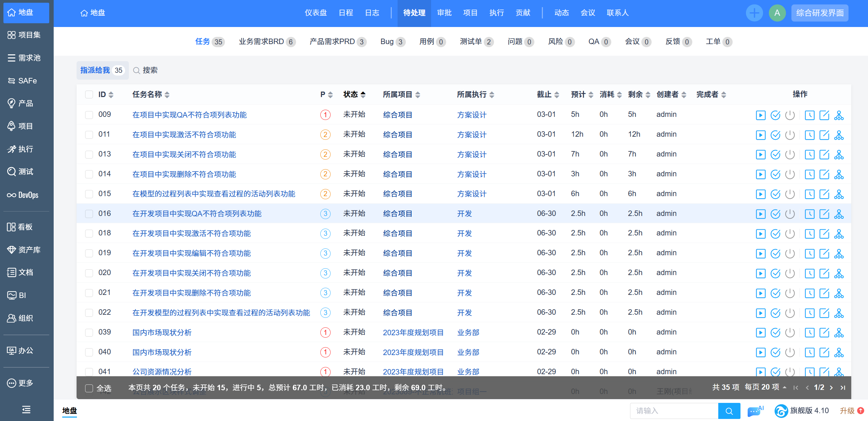Click start icon for task 009
Screen dimensions: 868x421
[760, 115]
